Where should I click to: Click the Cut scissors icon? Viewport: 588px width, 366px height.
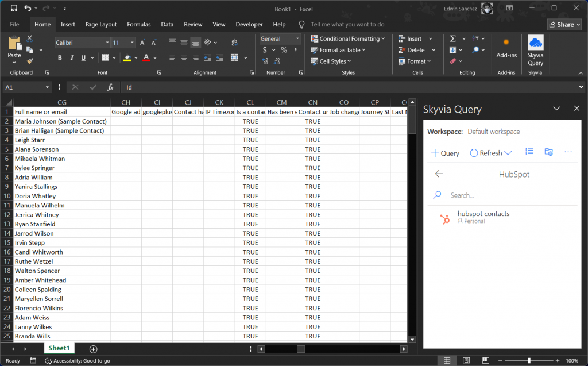[30, 38]
